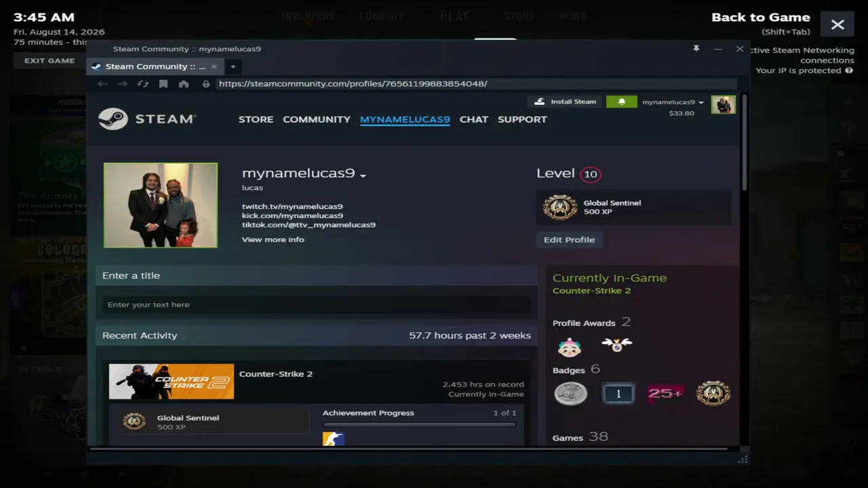Open the tiktok.com/@ttv_mynamelucas9 link
The image size is (868, 488).
(x=309, y=224)
